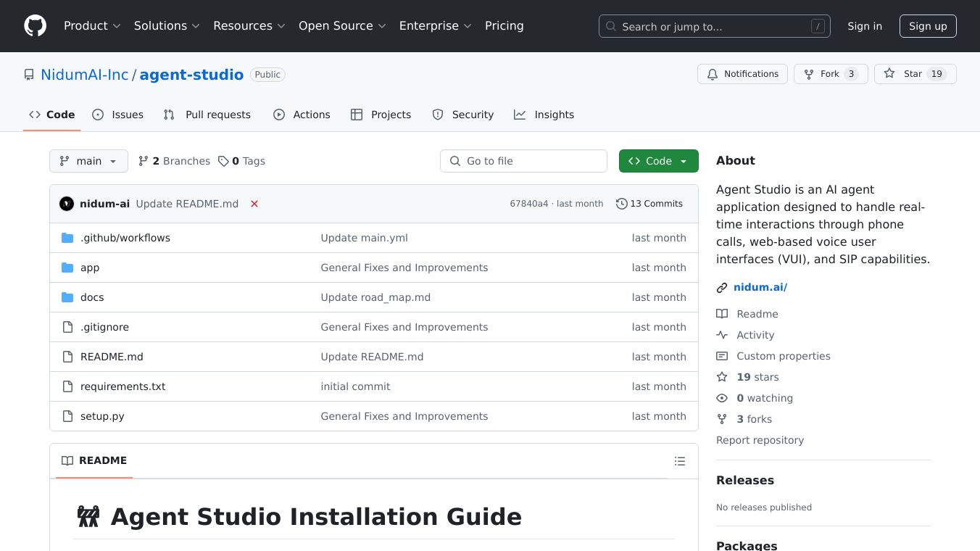Click the failed status X icon
980x551 pixels.
(x=254, y=204)
